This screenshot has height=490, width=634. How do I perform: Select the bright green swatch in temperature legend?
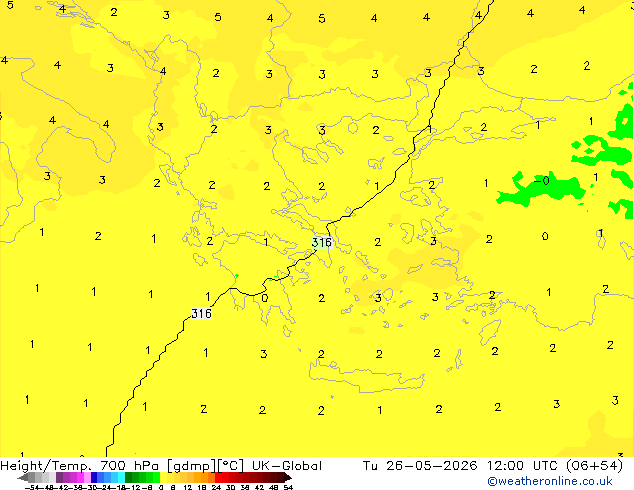[x=156, y=477]
